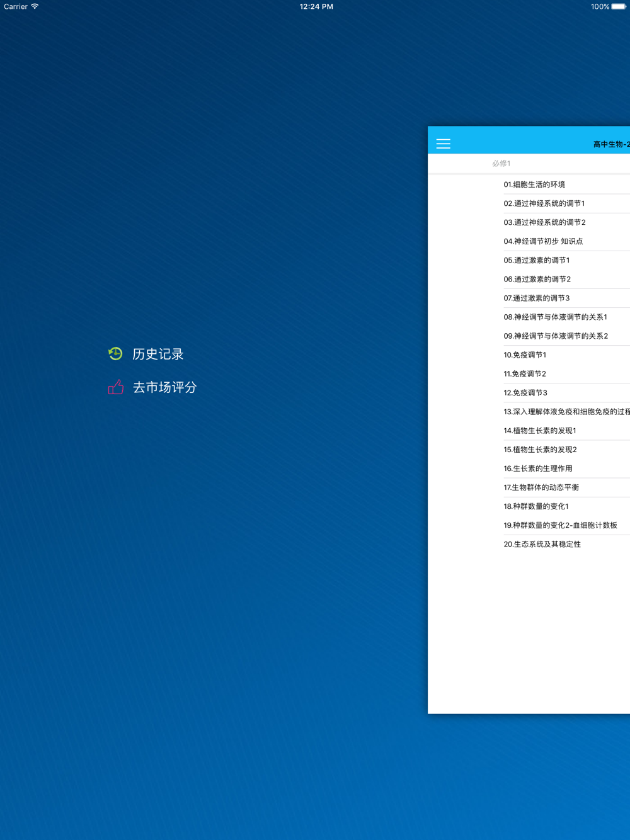Select 去市场评分 rate app option
This screenshot has width=630, height=840.
coord(164,388)
